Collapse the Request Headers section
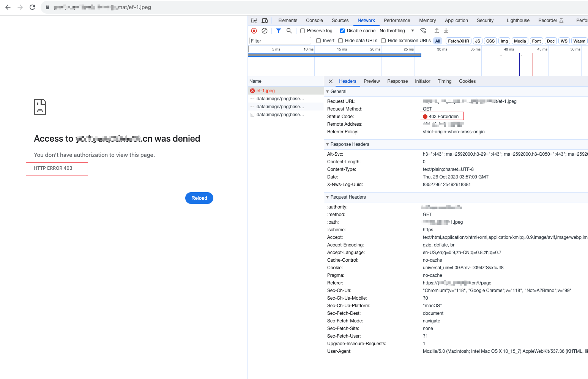Viewport: 588px width, 379px height. click(x=328, y=197)
